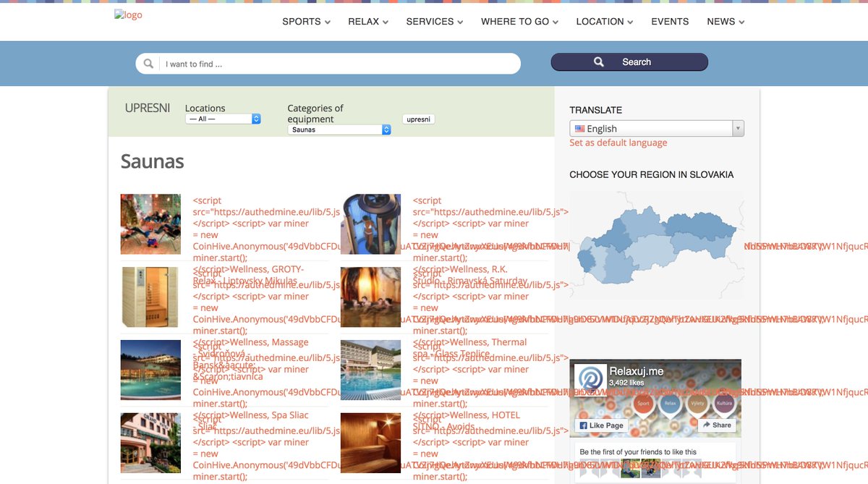The height and width of the screenshot is (484, 868).
Task: Open thumbnail of Thermal Spa cave pool
Action: point(370,297)
